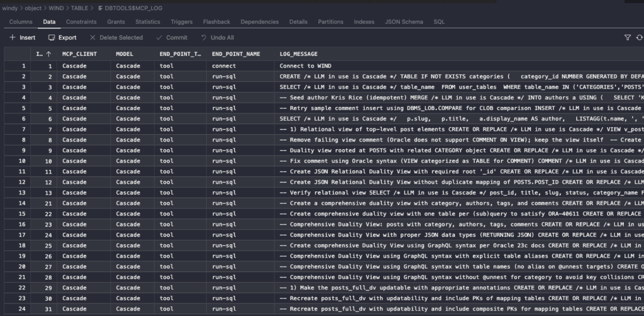Click the Export icon in toolbar
Screen dimensions: 644x316
click(x=52, y=38)
